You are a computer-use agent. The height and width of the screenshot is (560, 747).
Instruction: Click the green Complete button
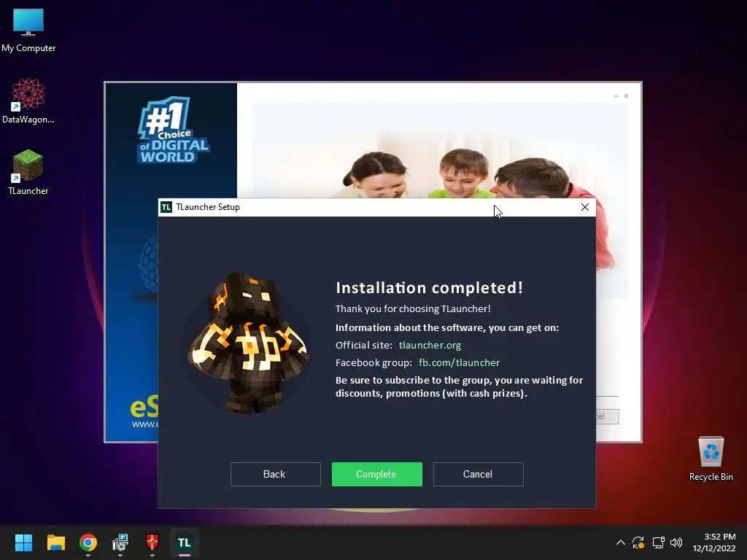[377, 474]
